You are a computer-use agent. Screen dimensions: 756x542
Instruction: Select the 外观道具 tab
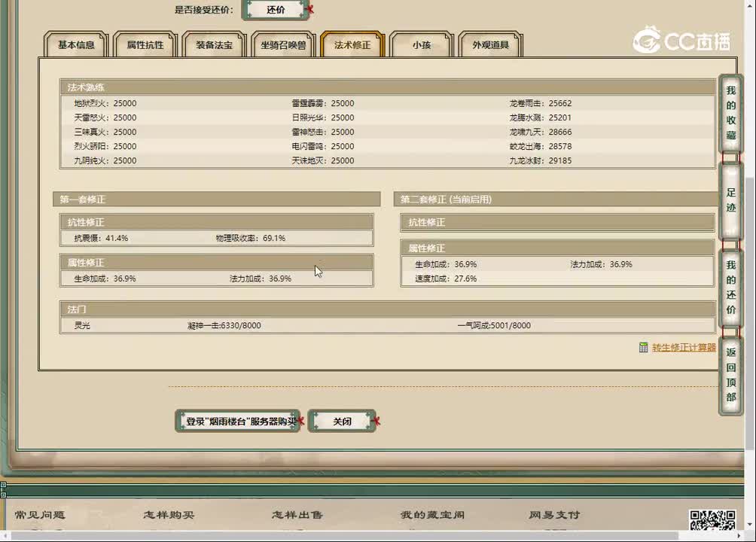point(490,45)
